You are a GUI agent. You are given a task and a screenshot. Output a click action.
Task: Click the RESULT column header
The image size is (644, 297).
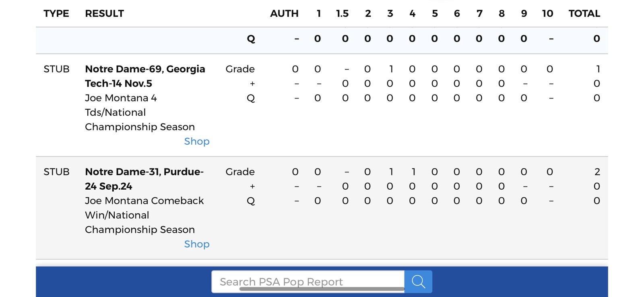pos(105,14)
